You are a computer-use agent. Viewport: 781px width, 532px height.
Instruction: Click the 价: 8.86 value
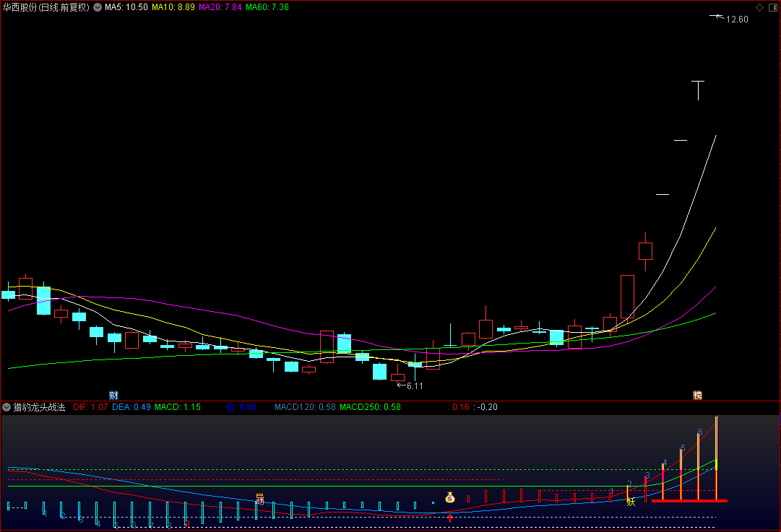[x=241, y=407]
